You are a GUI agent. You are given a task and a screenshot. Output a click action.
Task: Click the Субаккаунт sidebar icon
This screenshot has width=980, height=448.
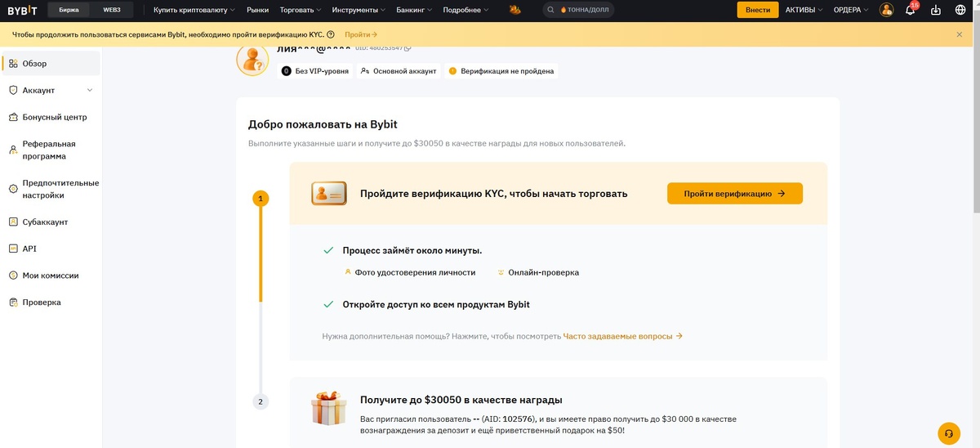13,222
